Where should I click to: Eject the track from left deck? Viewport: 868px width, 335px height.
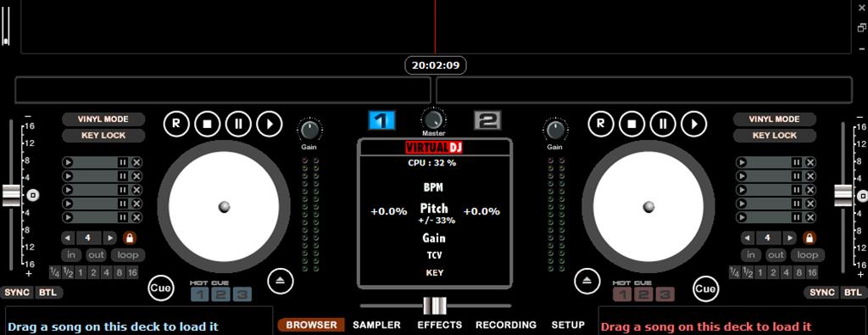tap(280, 282)
